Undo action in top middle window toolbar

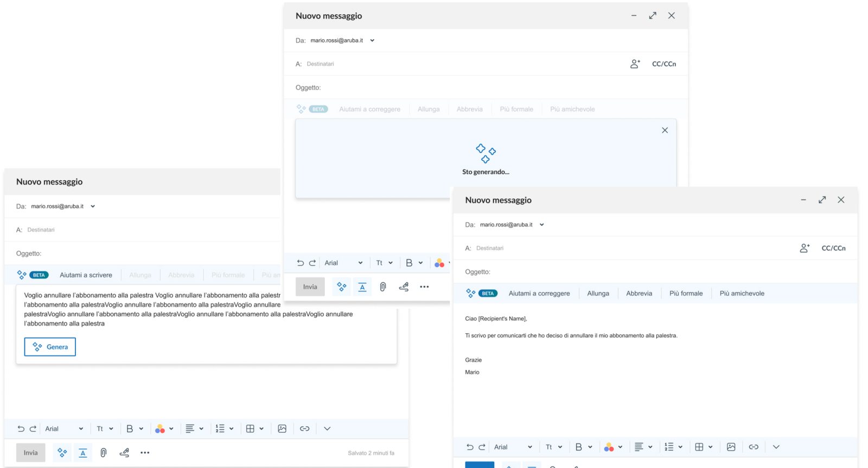click(300, 263)
